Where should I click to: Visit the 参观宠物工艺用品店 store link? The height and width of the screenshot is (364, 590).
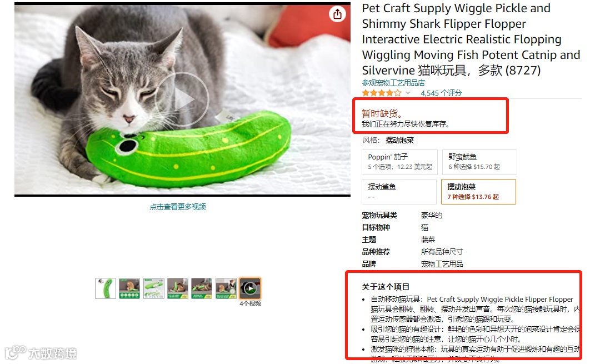click(x=393, y=83)
